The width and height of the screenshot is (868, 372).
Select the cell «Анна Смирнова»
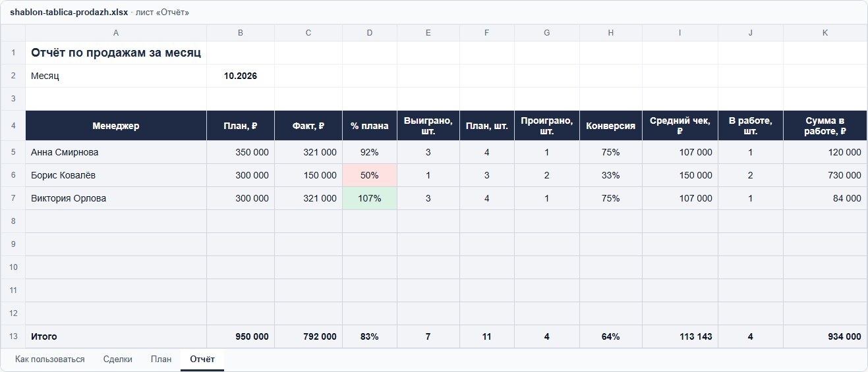pos(116,152)
